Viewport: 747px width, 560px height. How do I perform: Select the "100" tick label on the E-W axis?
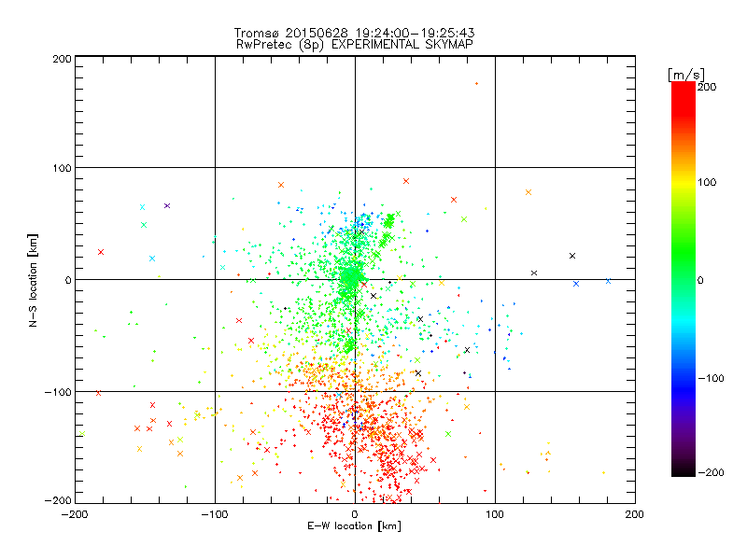tap(495, 514)
